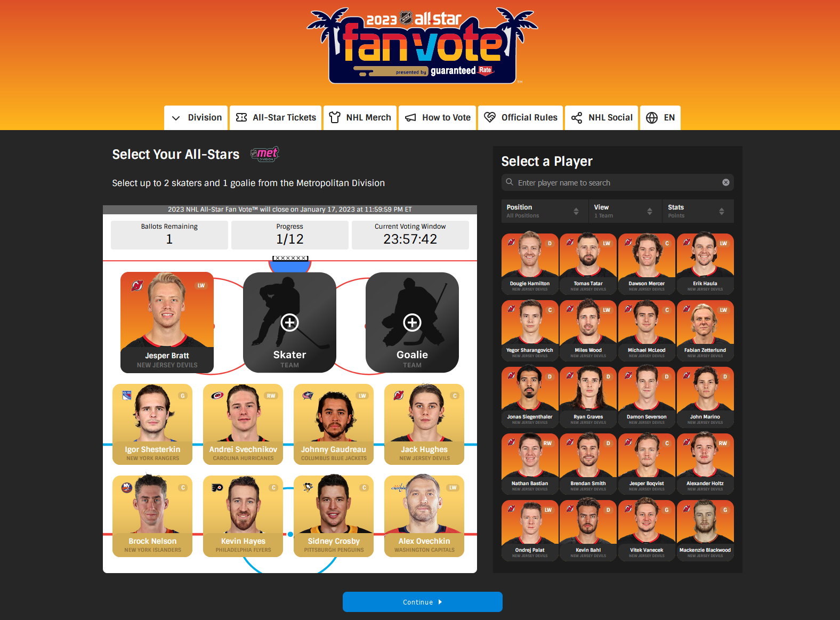
Task: Open the Official Rules menu item
Action: [x=520, y=118]
